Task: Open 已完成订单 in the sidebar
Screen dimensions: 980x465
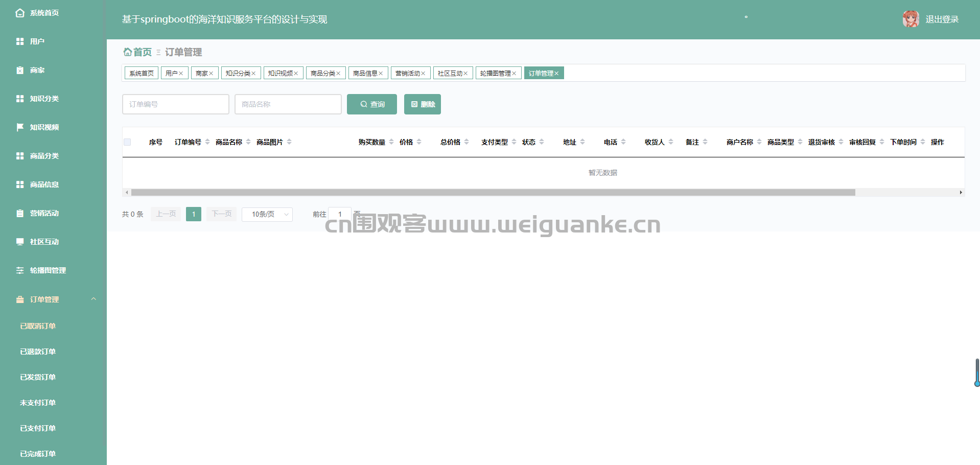Action: coord(38,454)
